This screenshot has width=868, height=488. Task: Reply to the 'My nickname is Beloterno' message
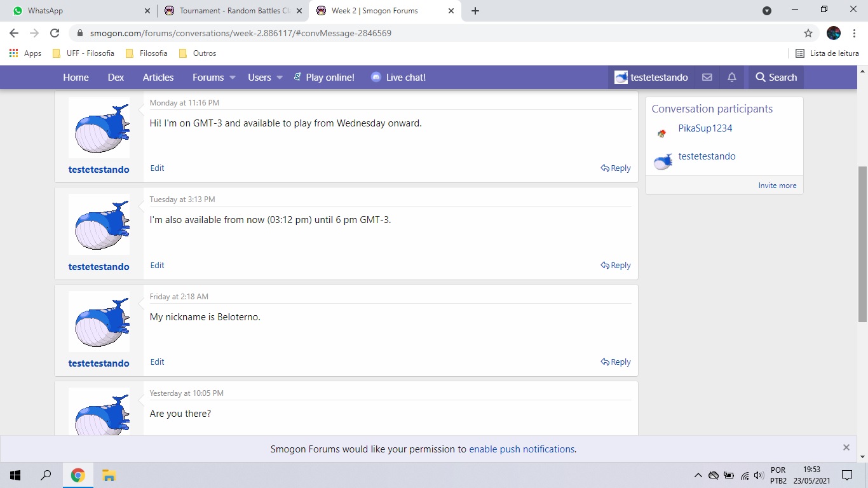616,362
